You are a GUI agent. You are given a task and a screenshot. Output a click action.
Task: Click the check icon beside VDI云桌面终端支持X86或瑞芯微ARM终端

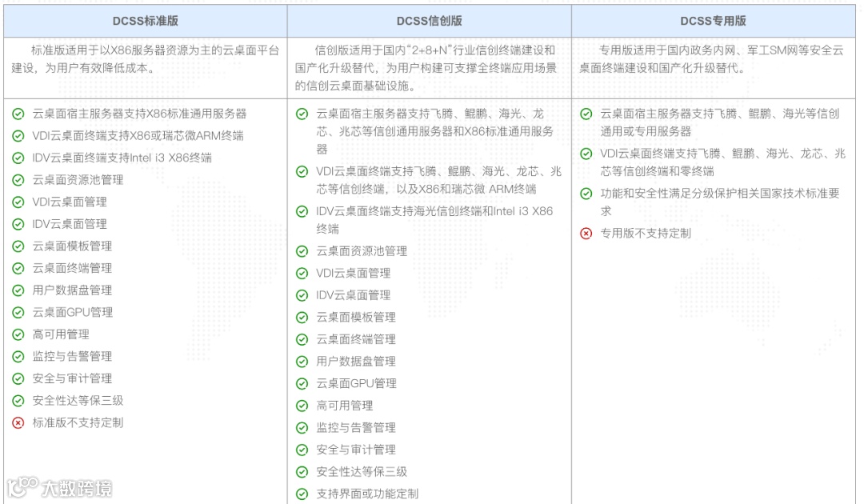18,136
